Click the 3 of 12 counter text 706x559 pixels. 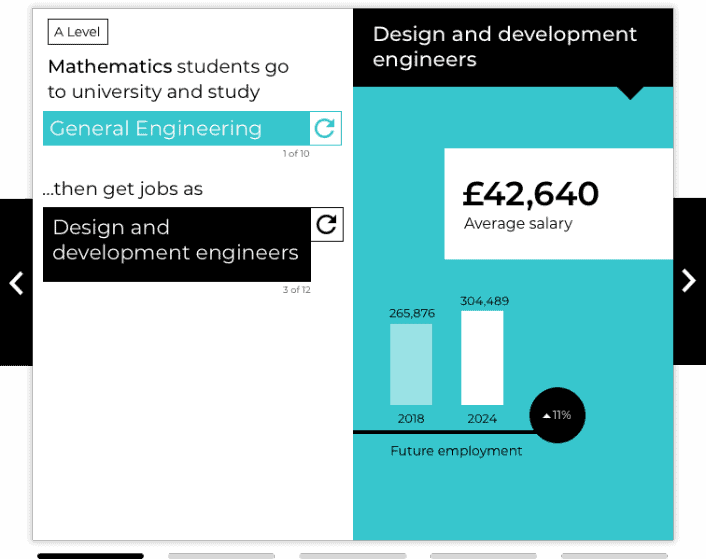pyautogui.click(x=297, y=290)
